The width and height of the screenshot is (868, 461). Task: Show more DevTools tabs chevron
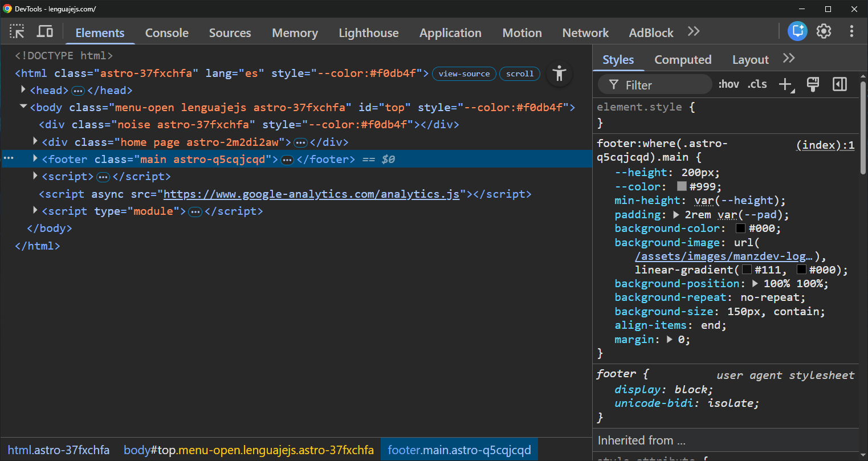(x=694, y=31)
